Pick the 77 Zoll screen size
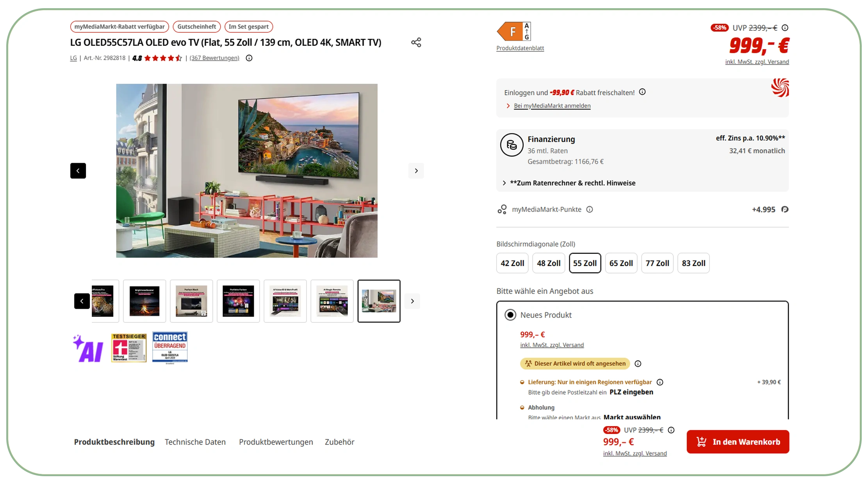This screenshot has width=868, height=484. 658,263
